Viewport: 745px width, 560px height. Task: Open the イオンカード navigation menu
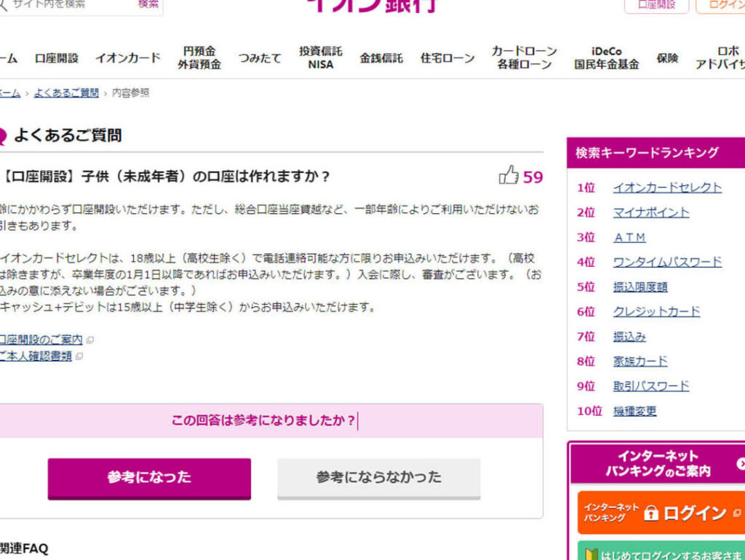(127, 58)
